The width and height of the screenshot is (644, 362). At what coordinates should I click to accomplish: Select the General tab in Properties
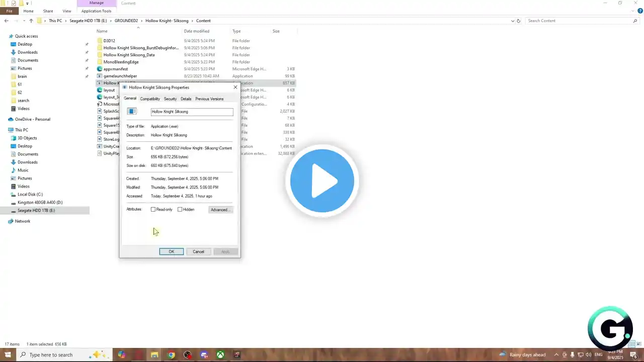[130, 99]
